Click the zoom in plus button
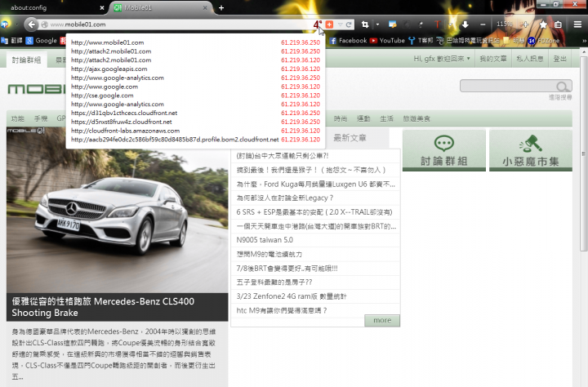The image size is (588, 387). pos(525,24)
